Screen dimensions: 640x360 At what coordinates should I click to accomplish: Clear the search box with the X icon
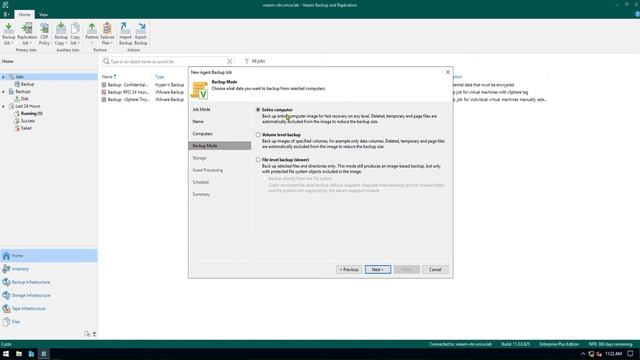(x=230, y=61)
